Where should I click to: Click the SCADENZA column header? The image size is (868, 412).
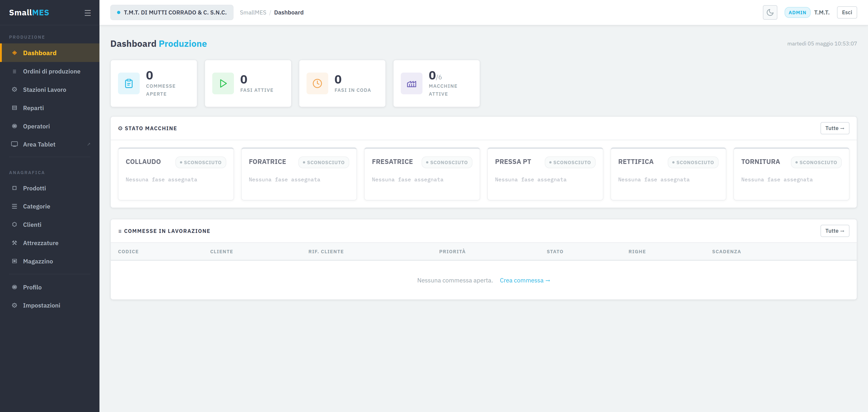[726, 251]
